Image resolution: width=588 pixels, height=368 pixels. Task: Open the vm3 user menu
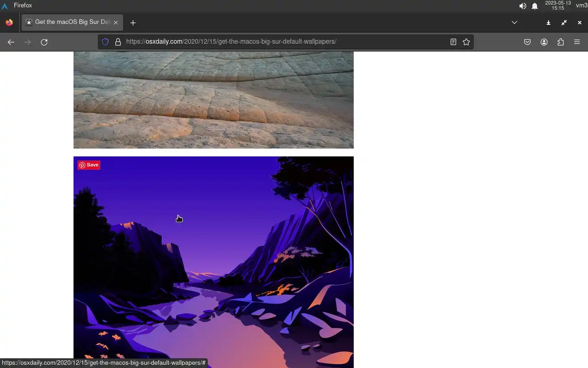point(582,6)
